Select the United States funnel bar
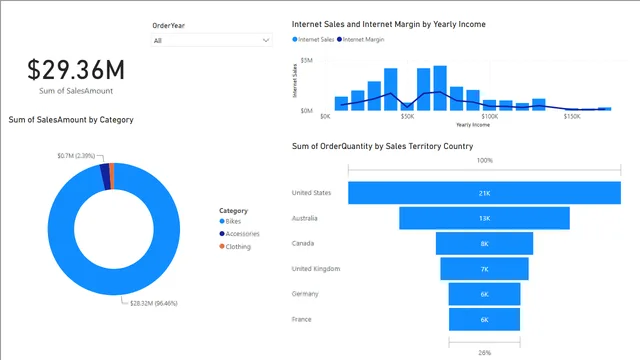 (x=484, y=193)
